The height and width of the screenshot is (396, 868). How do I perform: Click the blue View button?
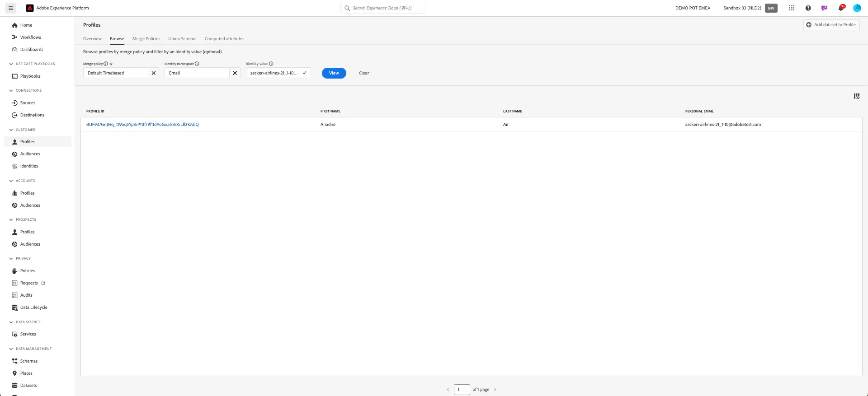click(334, 73)
